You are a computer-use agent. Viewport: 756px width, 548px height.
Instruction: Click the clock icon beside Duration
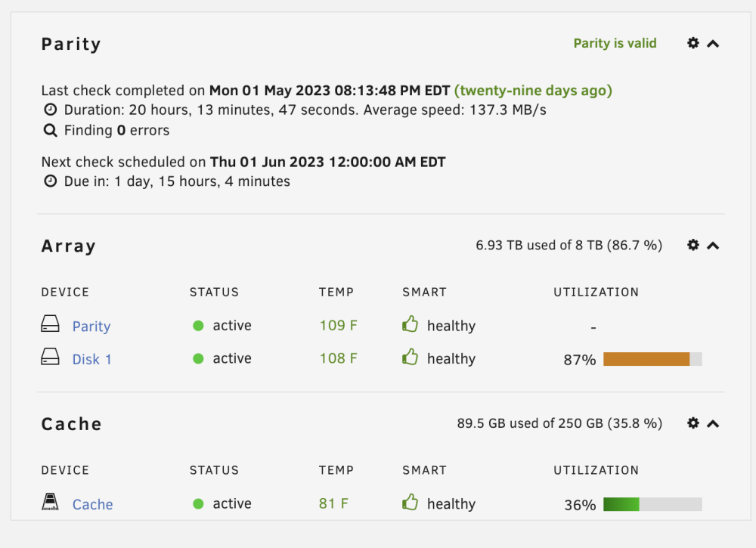pos(50,110)
